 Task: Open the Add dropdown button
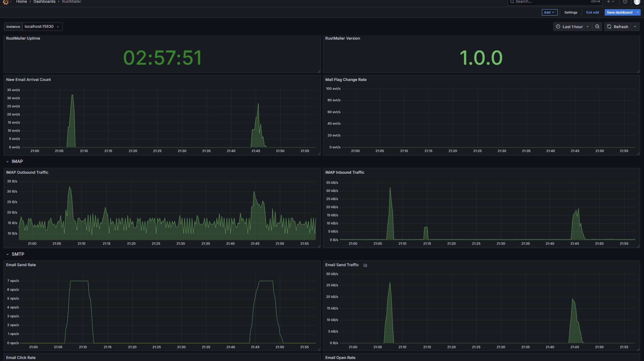pos(549,13)
